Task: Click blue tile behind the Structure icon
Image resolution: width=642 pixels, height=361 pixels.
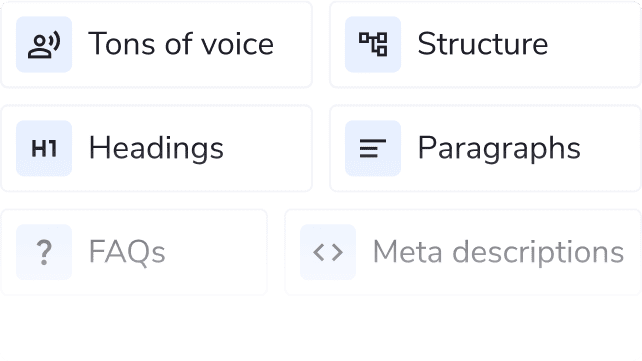Action: 373,45
